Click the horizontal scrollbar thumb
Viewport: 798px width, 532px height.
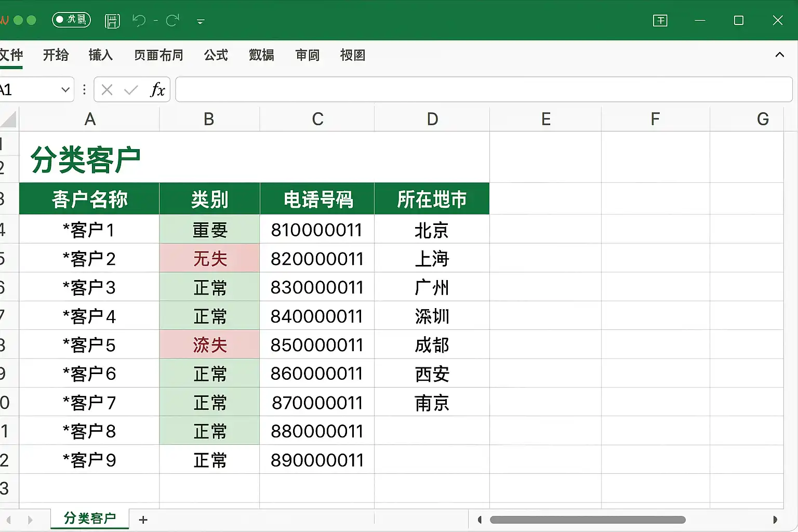[x=587, y=520]
